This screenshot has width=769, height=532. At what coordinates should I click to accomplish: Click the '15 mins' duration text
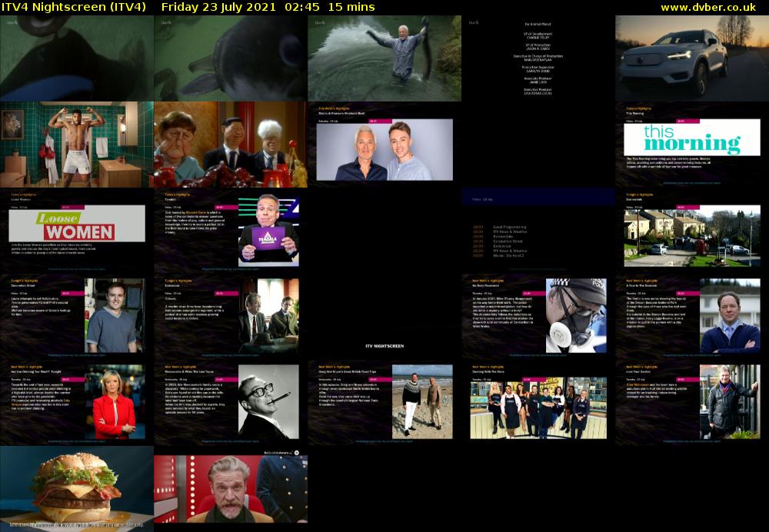click(351, 8)
